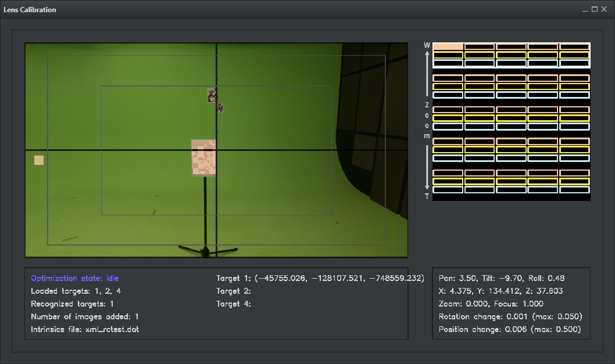Select first pink cell in second zoom group
Viewport: 615px width, 364px height.
coord(448,78)
